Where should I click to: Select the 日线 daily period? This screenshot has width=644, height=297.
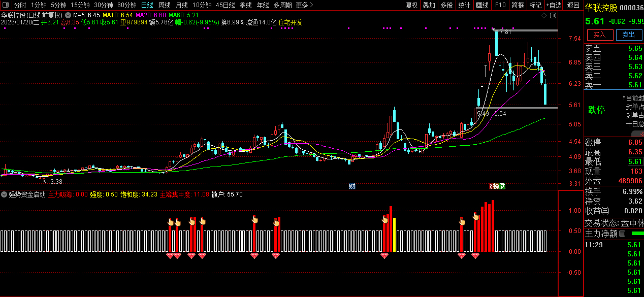147,5
